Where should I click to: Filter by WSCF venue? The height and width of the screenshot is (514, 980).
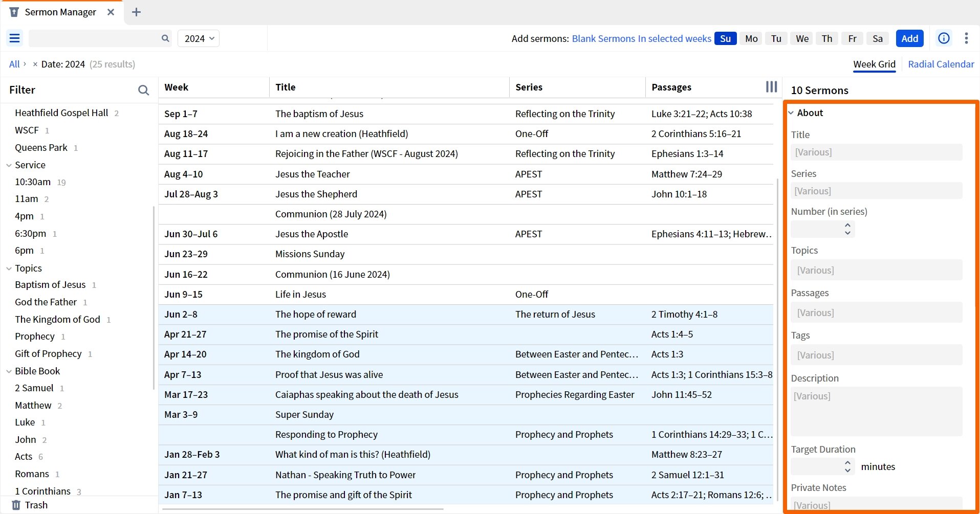[x=27, y=130]
